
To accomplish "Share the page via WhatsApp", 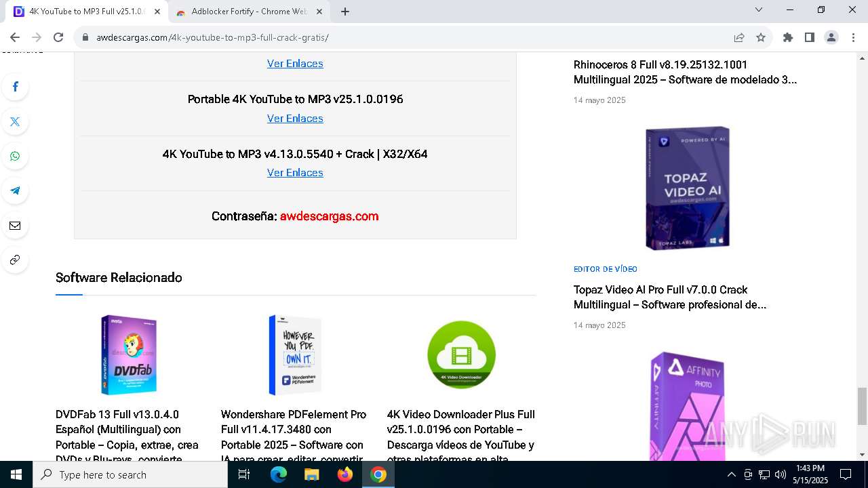I will pyautogui.click(x=15, y=157).
